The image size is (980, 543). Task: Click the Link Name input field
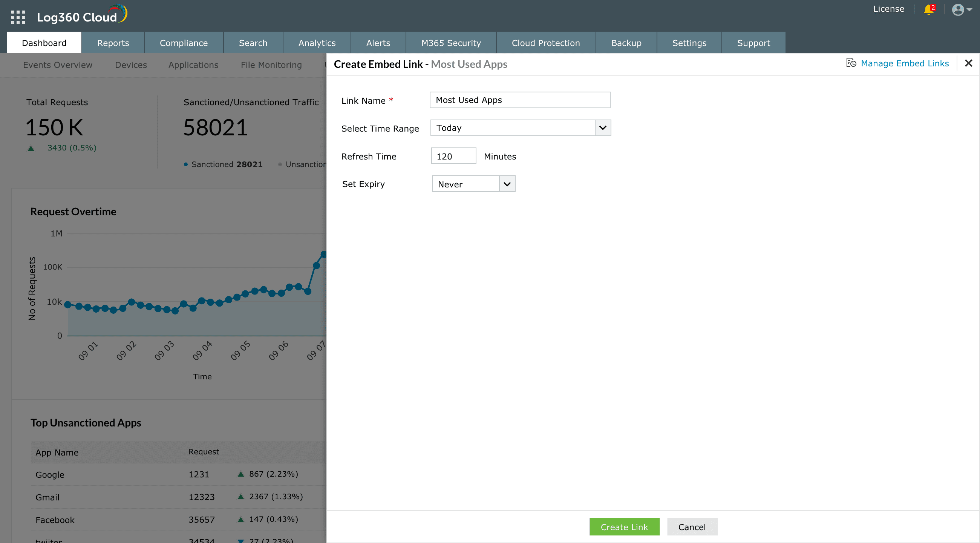coord(520,100)
